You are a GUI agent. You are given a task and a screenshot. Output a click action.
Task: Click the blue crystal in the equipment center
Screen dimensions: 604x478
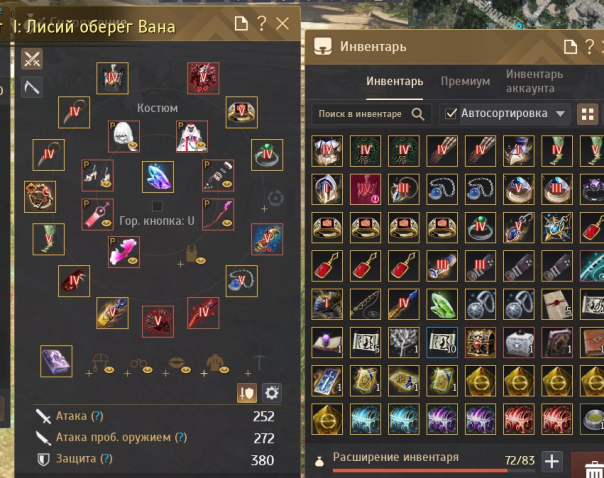click(x=158, y=177)
